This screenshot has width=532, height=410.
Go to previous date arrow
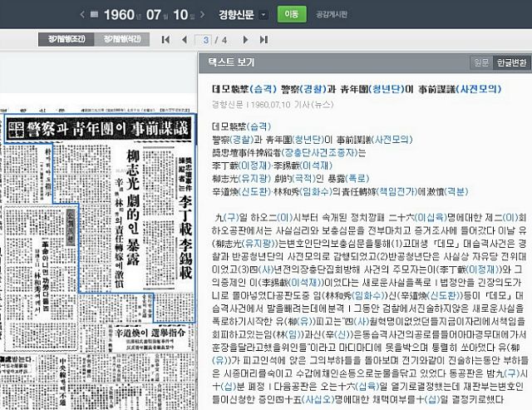click(x=82, y=15)
